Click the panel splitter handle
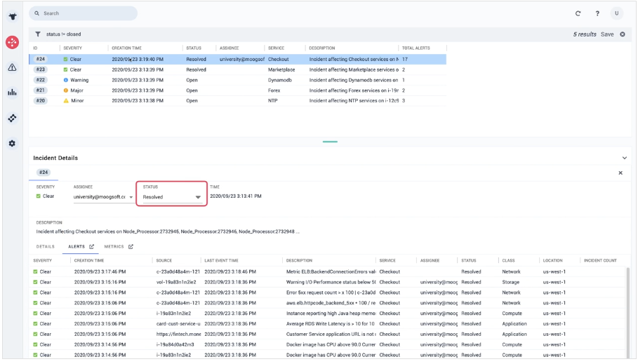Image resolution: width=638 pixels, height=364 pixels. (x=330, y=142)
